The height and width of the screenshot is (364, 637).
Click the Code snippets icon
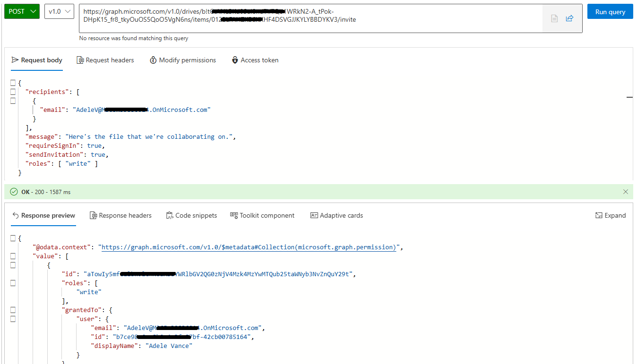(169, 215)
